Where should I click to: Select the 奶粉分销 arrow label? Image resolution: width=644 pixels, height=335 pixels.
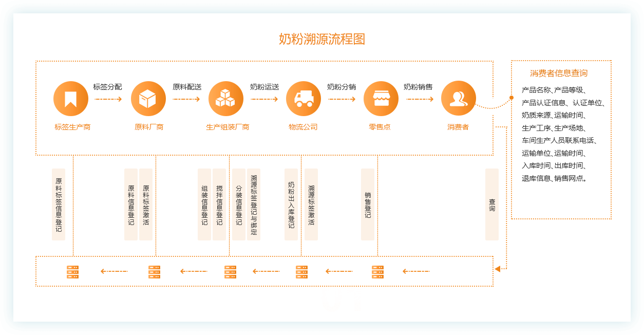tap(342, 87)
